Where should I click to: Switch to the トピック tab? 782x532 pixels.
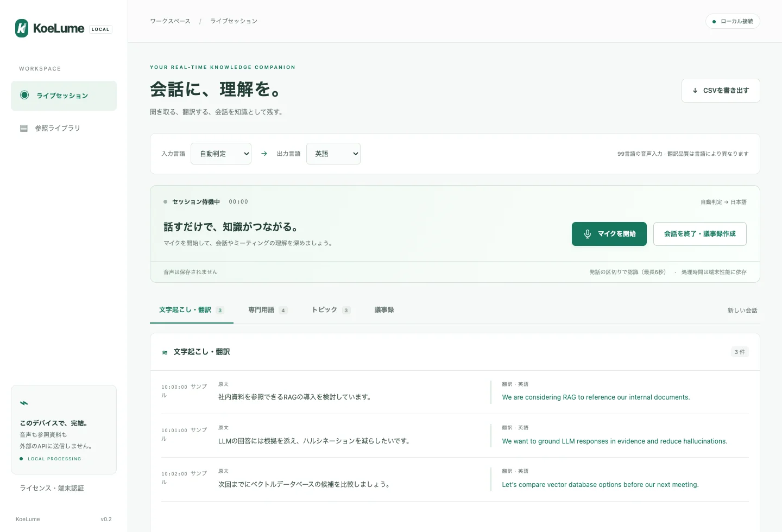click(331, 310)
